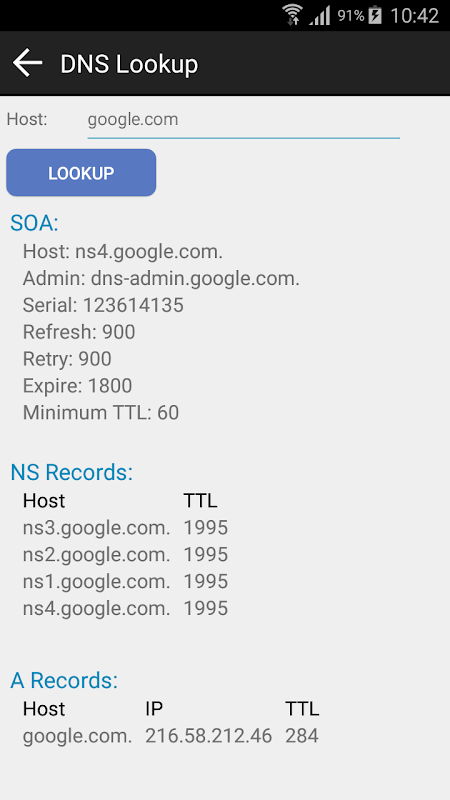Tap the battery charging icon

click(x=375, y=15)
